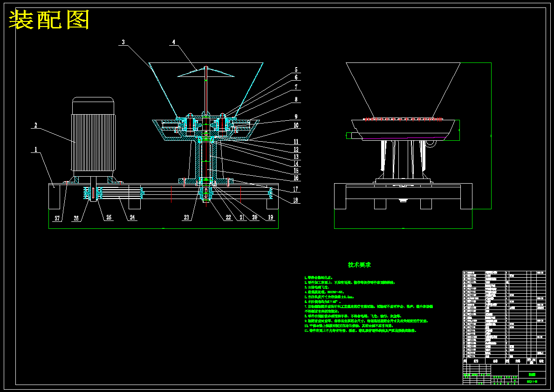Click part callout number 1
Viewport: 554px width, 392px height.
(35, 150)
